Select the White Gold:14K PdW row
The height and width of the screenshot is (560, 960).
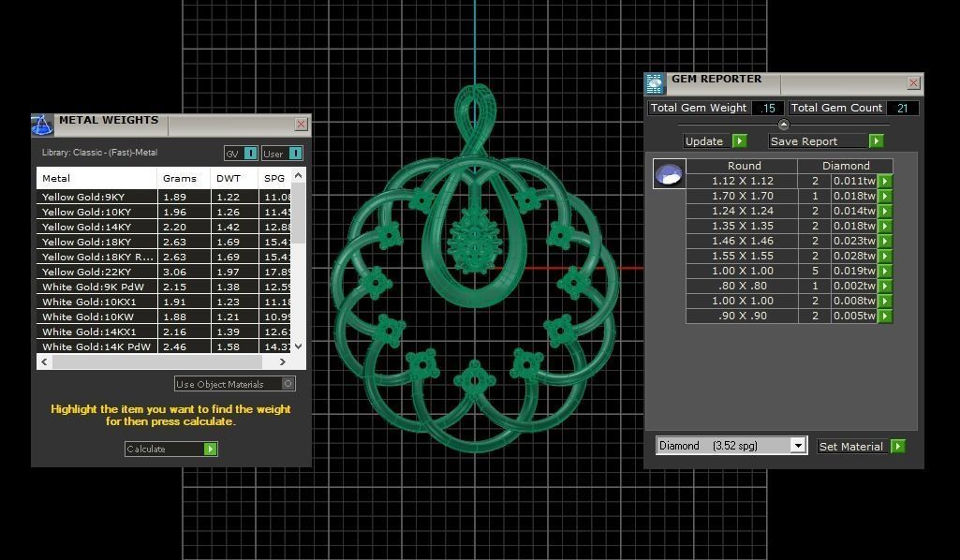click(164, 346)
